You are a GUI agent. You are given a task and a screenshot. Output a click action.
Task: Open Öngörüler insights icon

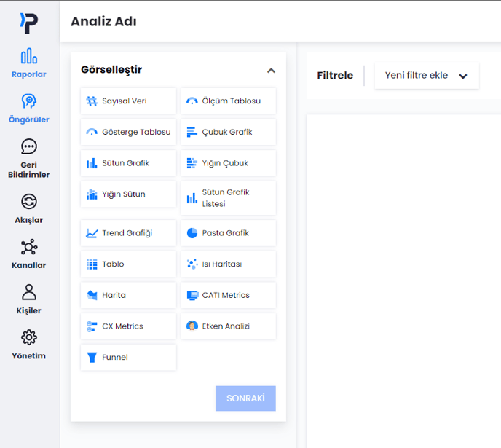29,101
